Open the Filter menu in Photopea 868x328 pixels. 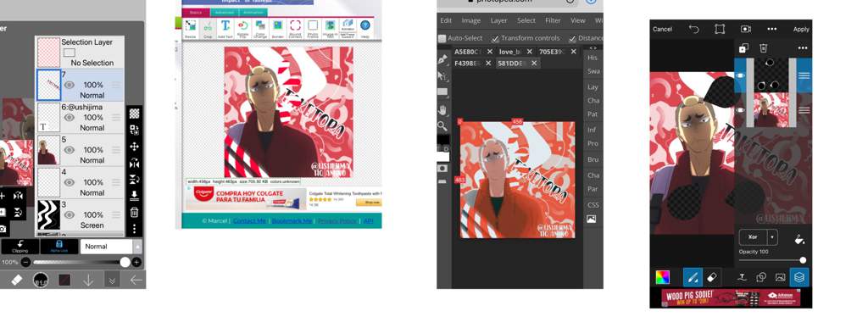tap(553, 20)
